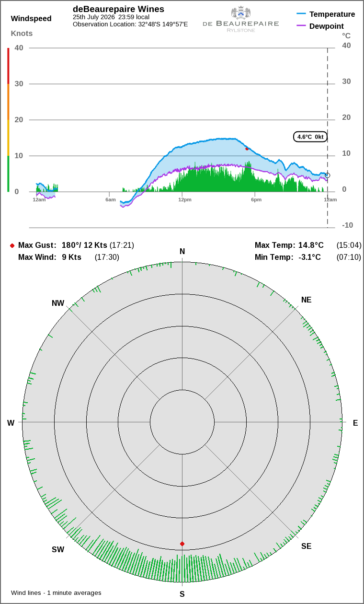Viewport: 364px width, 604px height.
Task: Click the purple Dewpoint legend line
Action: click(x=301, y=26)
